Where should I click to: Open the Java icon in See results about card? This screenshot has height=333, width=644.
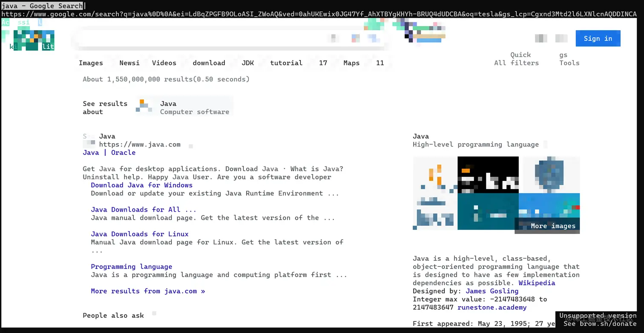pos(144,106)
